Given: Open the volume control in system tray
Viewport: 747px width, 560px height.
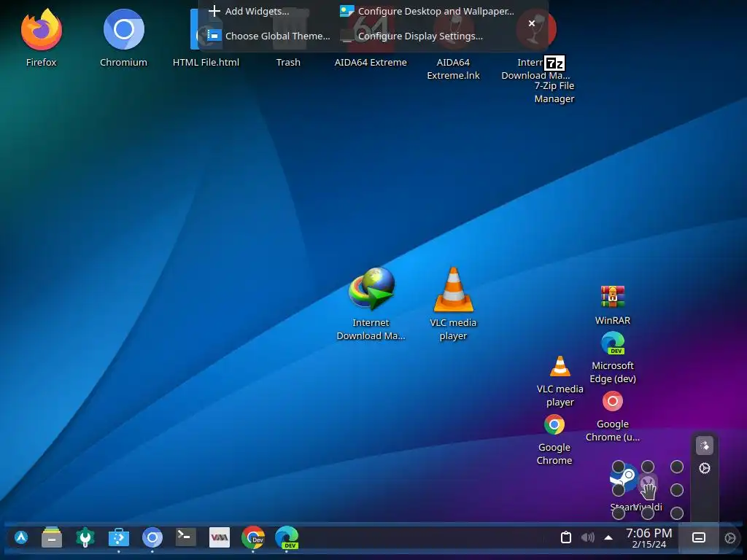Looking at the screenshot, I should point(588,537).
